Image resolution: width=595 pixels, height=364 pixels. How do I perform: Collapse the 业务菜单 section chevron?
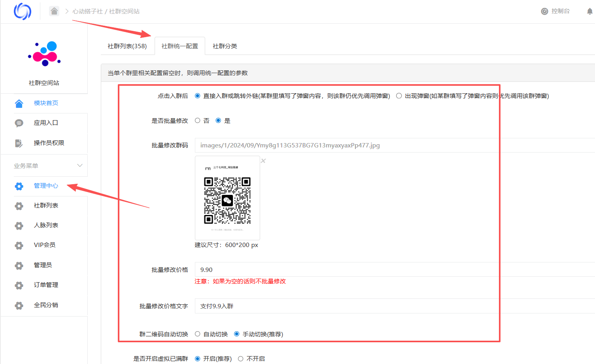tap(80, 166)
